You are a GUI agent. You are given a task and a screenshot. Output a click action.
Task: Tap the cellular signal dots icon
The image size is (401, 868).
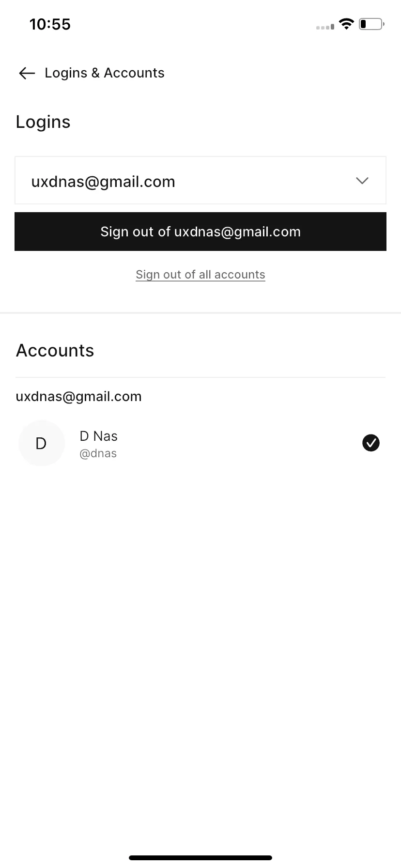pyautogui.click(x=325, y=27)
